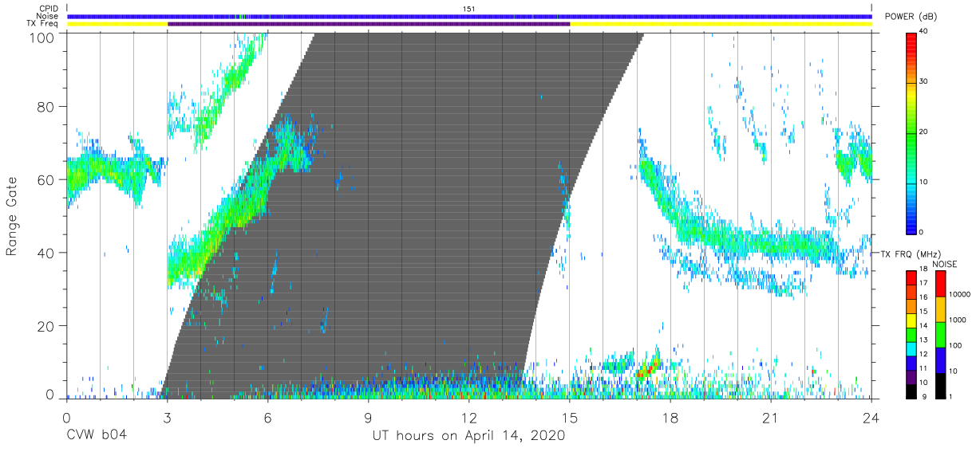Click the 'CVW b04' label

(x=97, y=436)
